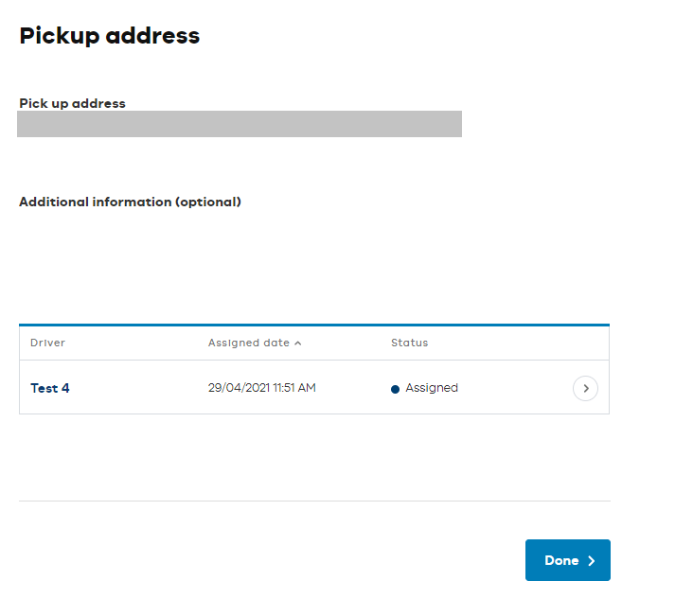Click the sort caret beside Assigned date

[x=298, y=343]
